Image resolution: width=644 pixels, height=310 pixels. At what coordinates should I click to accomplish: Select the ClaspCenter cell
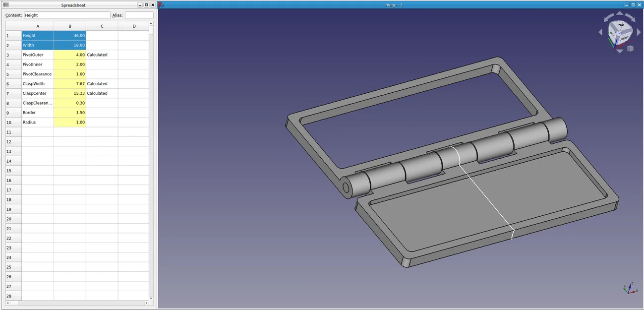(38, 93)
